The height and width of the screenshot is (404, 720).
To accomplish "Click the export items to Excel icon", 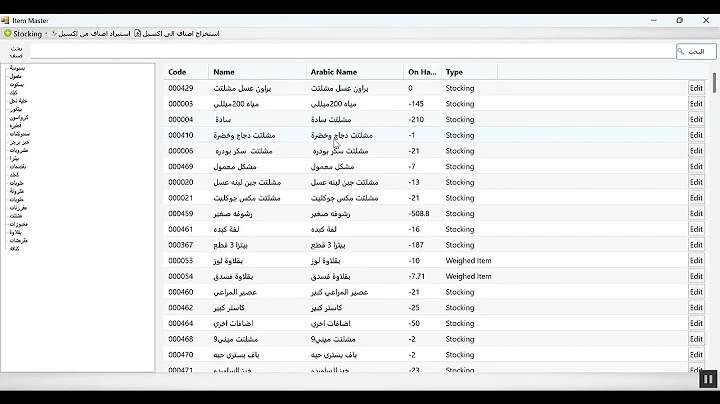I will 137,34.
